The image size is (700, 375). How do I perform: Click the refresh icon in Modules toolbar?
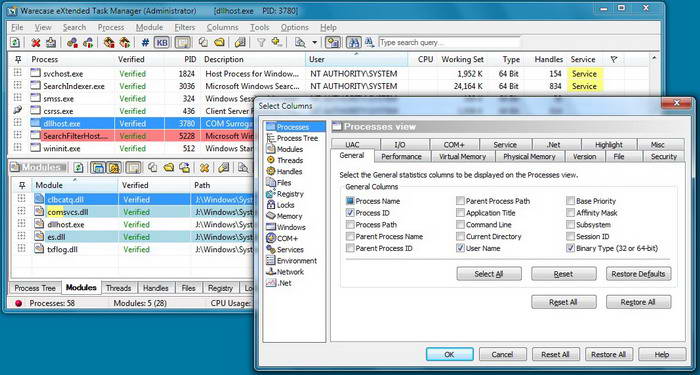pos(78,167)
